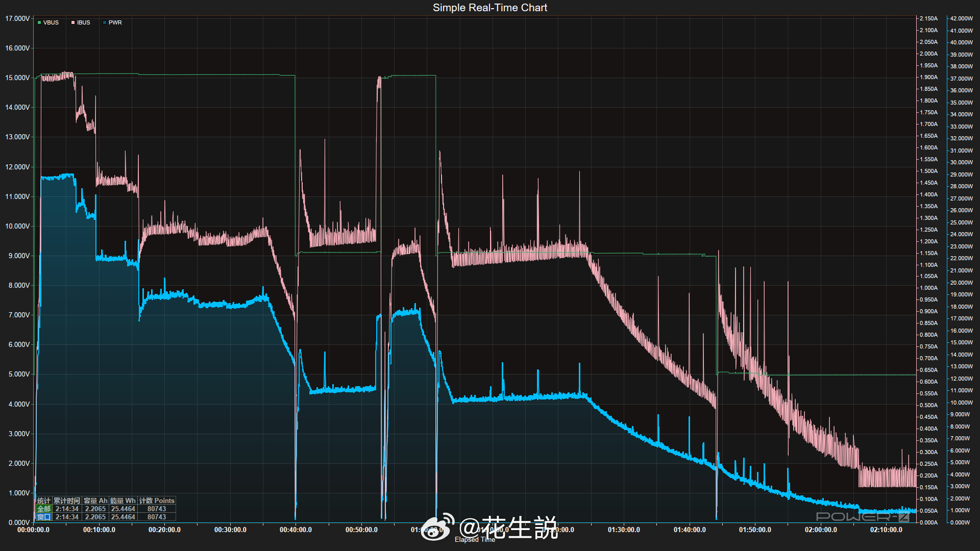
Task: Click the 02:10:00.0 time axis label
Action: click(x=886, y=530)
